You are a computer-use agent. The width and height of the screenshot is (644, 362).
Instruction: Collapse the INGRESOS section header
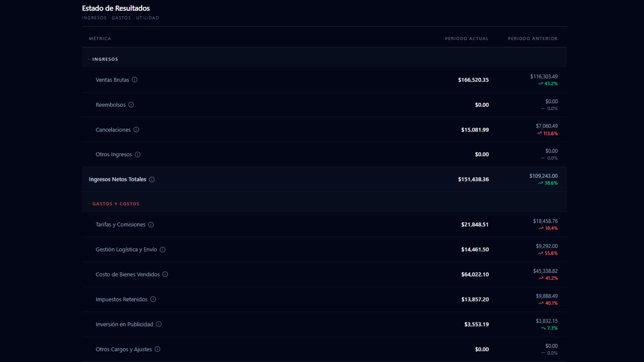pyautogui.click(x=105, y=59)
